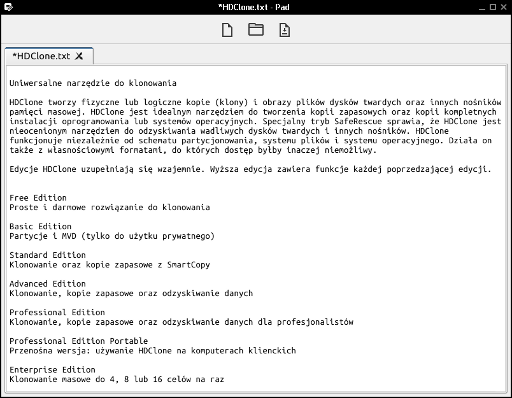Click the 'Professional Edition Portable' line

(79, 341)
